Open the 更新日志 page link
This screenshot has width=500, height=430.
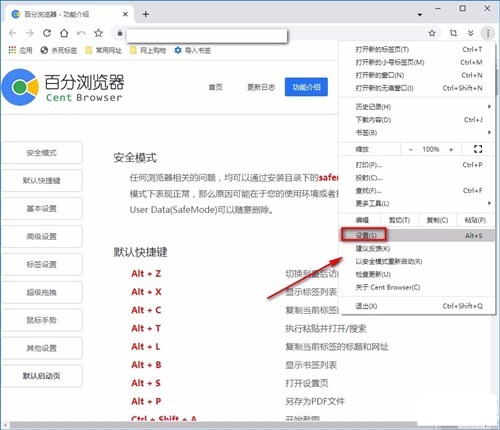pos(261,87)
